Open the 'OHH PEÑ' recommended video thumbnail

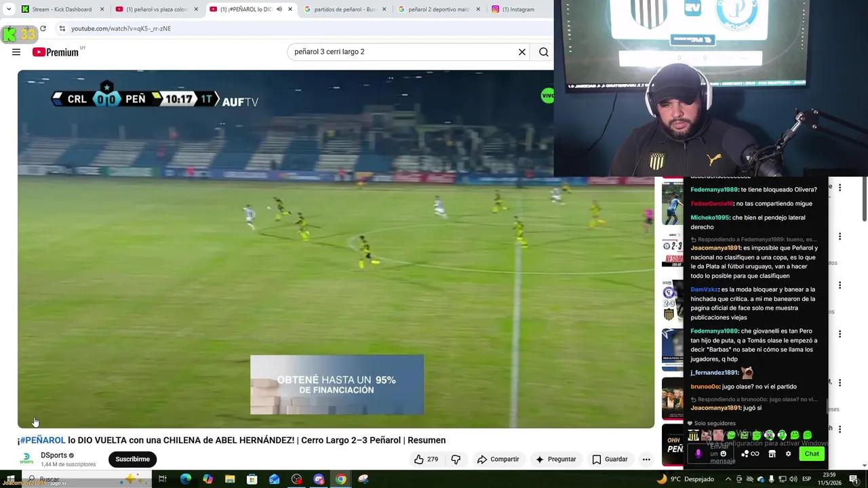pos(673,445)
